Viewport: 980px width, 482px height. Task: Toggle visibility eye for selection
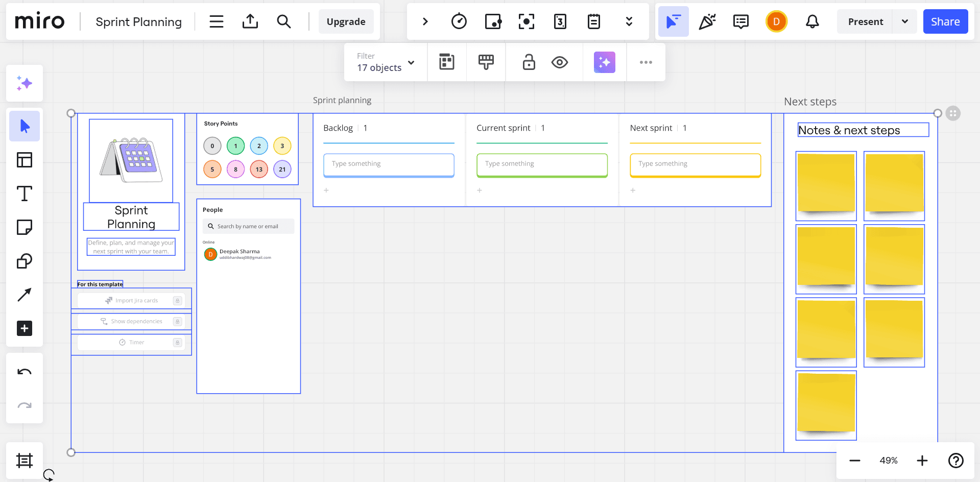pyautogui.click(x=560, y=62)
